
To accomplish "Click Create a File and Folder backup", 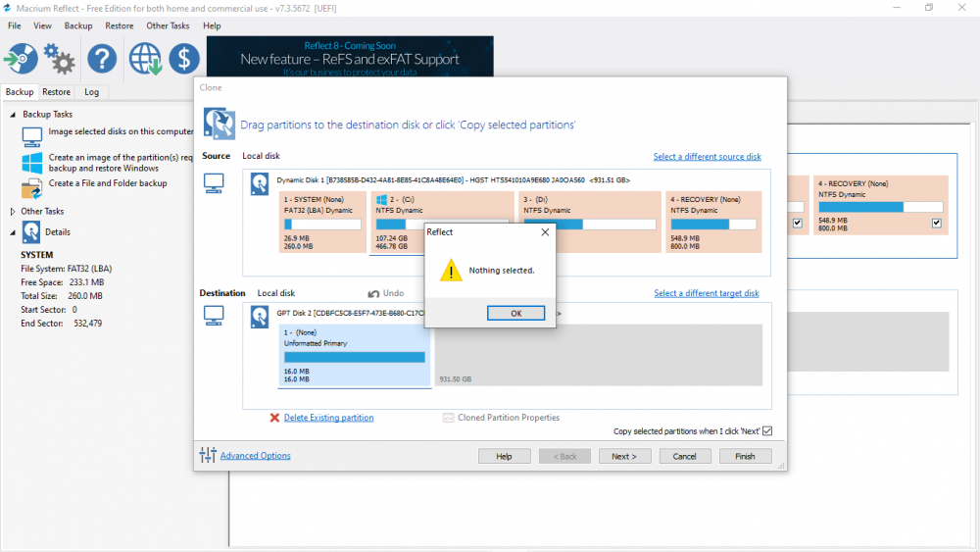I will click(x=108, y=183).
